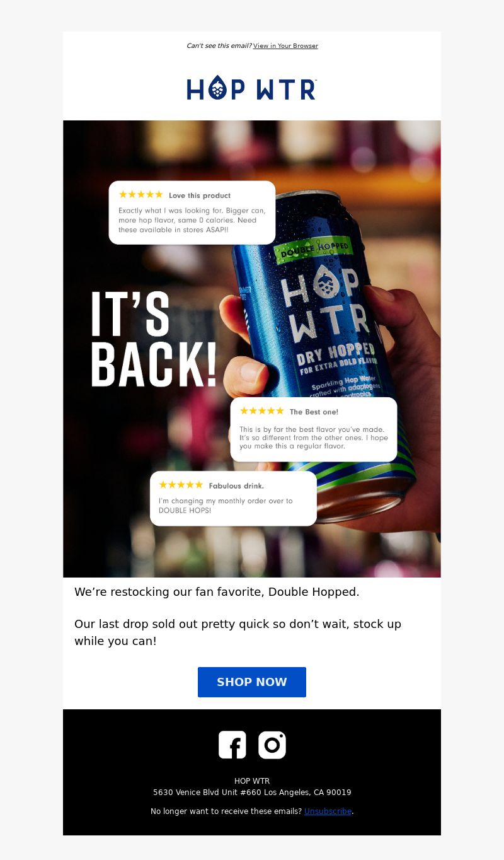Click the IT'S BACK! headline text
504x860 pixels.
pos(154,339)
